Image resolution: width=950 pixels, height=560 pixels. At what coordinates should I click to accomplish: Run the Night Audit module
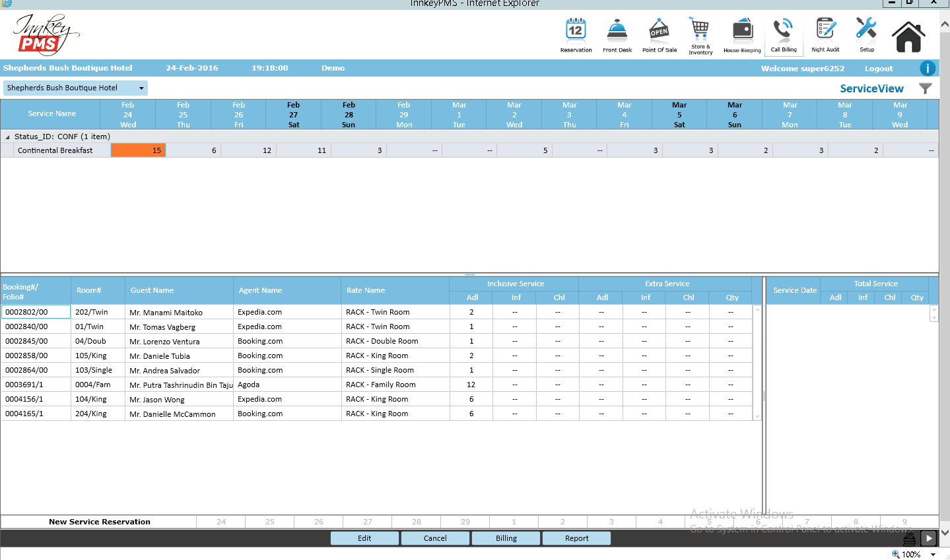pyautogui.click(x=825, y=35)
